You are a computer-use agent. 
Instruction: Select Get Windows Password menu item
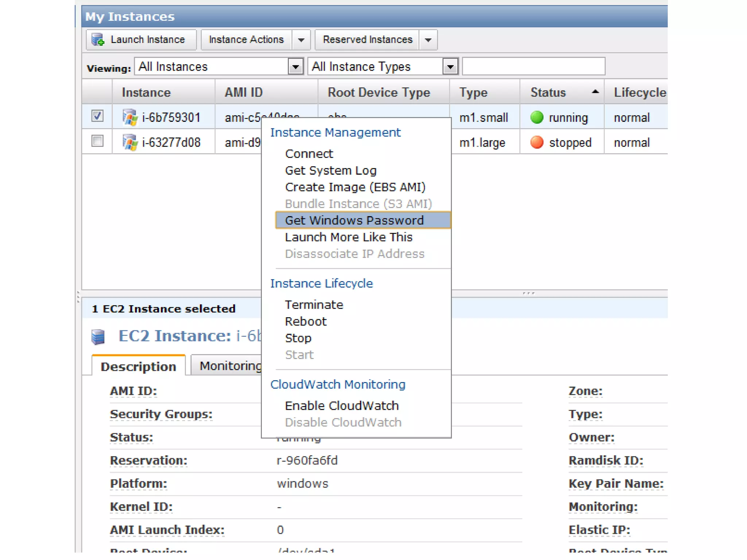tap(354, 220)
